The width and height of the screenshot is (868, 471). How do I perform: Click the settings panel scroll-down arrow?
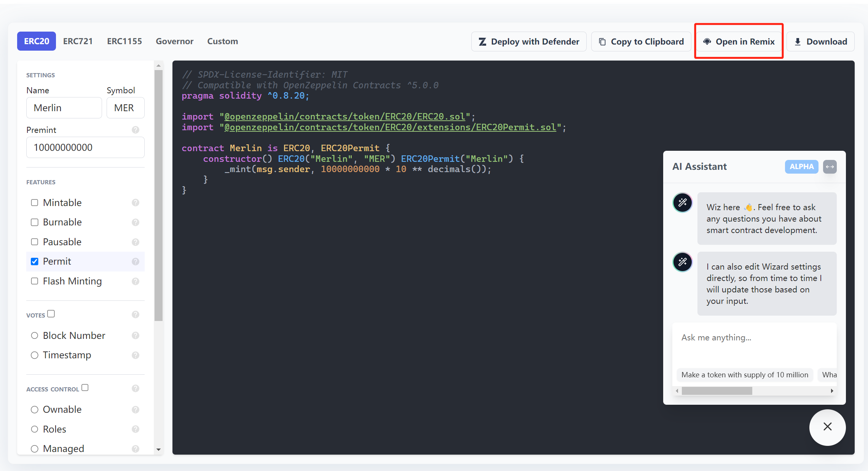(159, 450)
